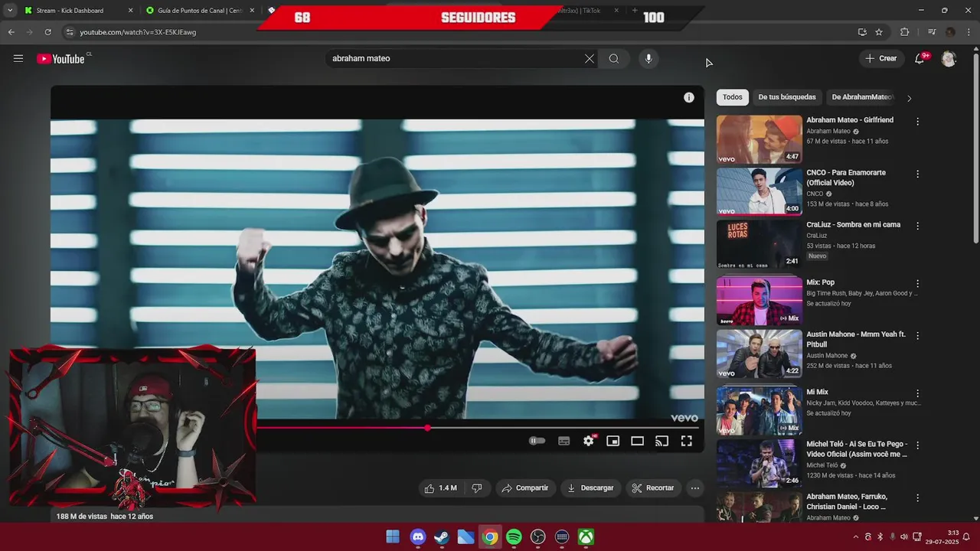Switch to the Guía de Puntos de Canal tab
Screen dimensions: 980x551
pyautogui.click(x=200, y=11)
